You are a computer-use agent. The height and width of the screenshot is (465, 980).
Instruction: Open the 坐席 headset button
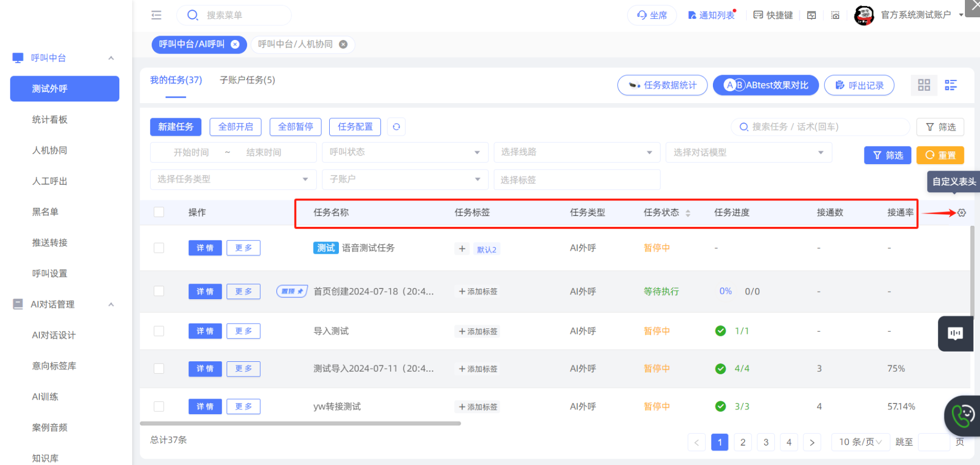pos(652,15)
